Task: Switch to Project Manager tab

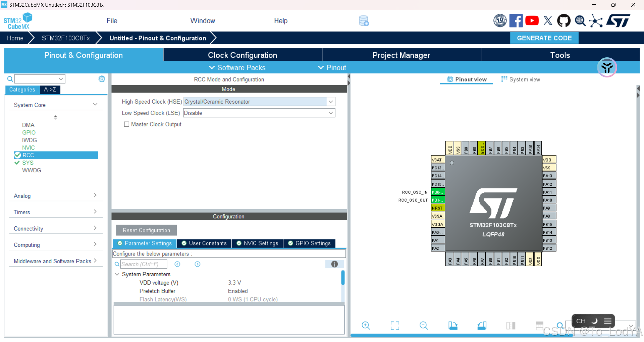Action: click(x=401, y=55)
